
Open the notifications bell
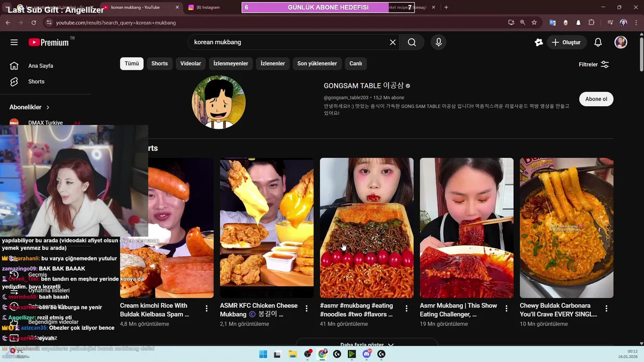click(x=598, y=42)
